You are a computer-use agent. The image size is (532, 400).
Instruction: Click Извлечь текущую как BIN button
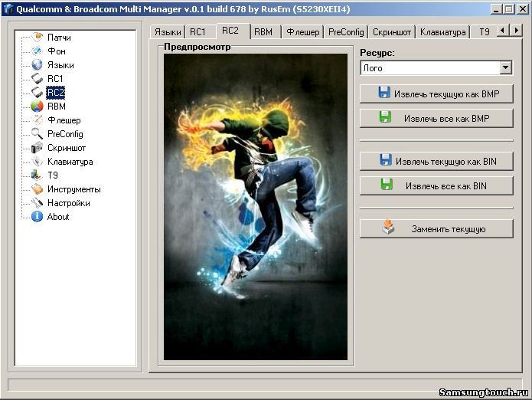click(436, 161)
